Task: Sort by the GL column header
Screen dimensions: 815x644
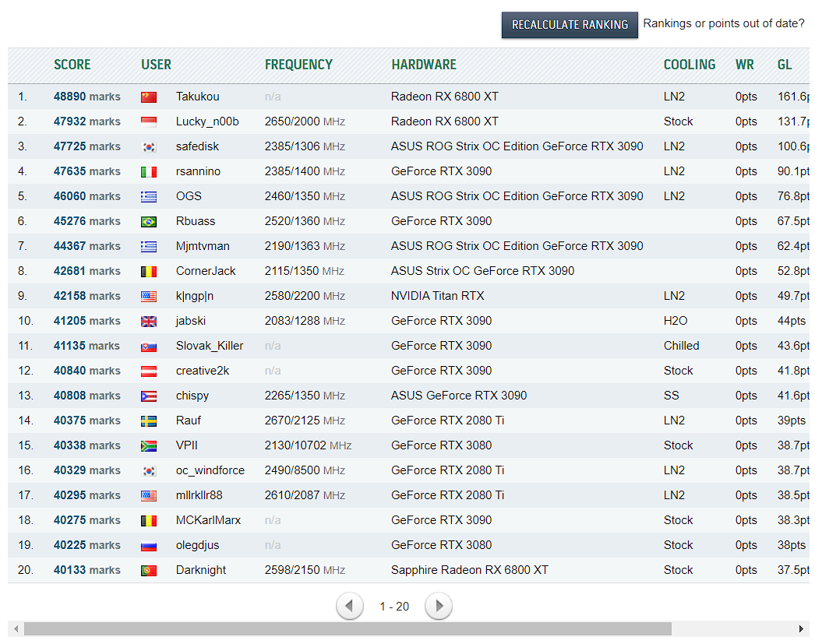Action: pyautogui.click(x=785, y=65)
